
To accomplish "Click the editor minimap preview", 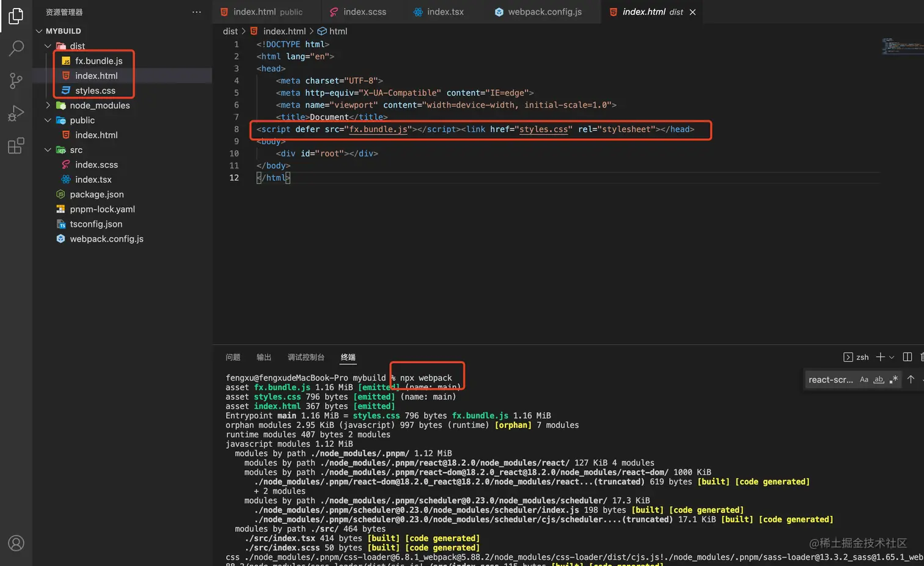I will click(902, 46).
